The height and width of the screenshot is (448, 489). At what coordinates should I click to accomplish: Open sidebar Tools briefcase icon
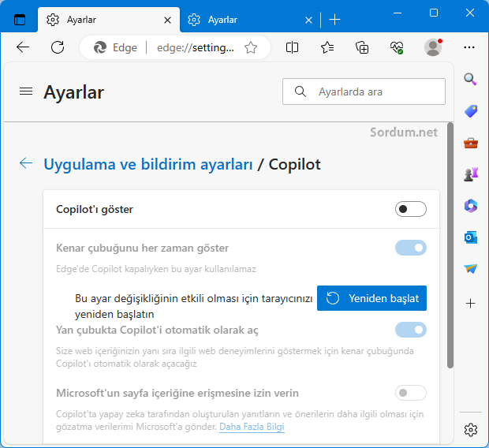(471, 144)
